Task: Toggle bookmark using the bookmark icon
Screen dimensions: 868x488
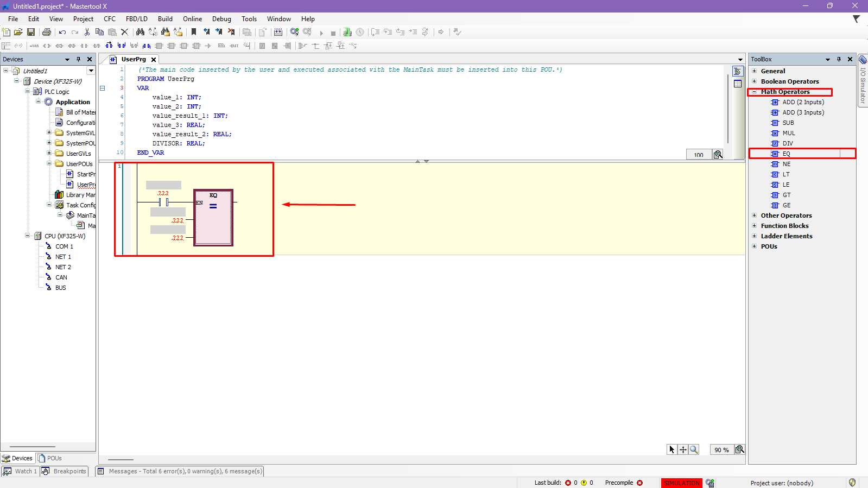Action: [194, 32]
